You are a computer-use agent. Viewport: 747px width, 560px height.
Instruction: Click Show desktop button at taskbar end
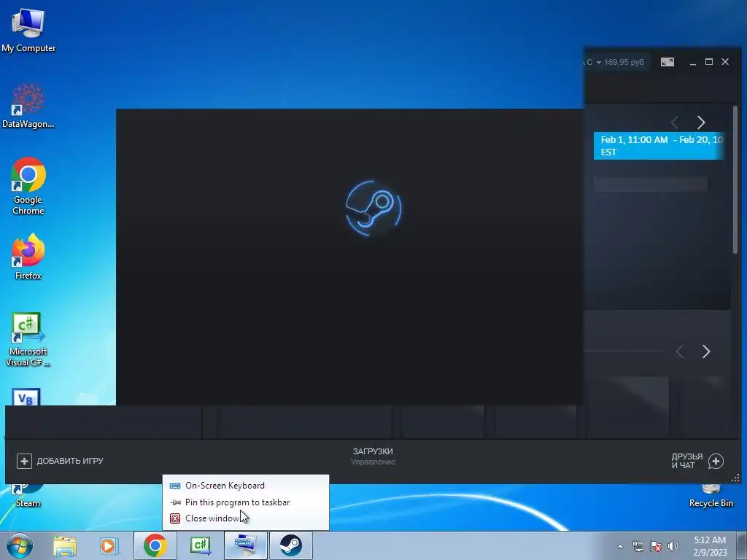coord(741,545)
